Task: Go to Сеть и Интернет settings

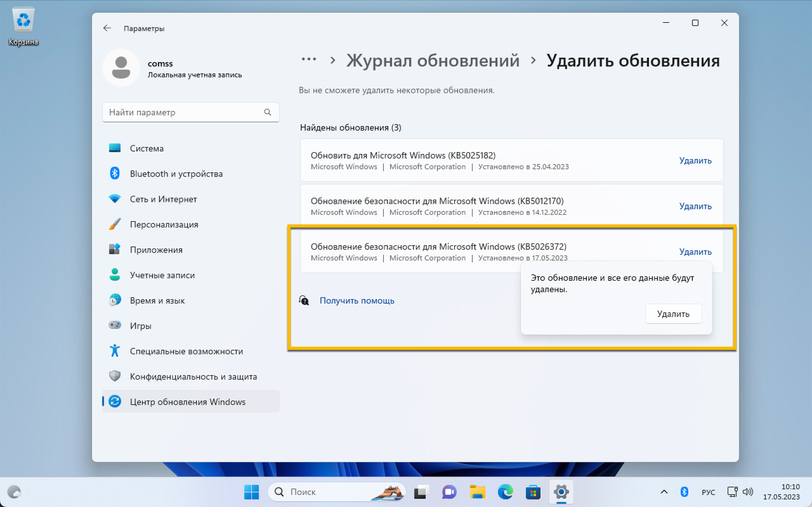Action: coord(191,199)
